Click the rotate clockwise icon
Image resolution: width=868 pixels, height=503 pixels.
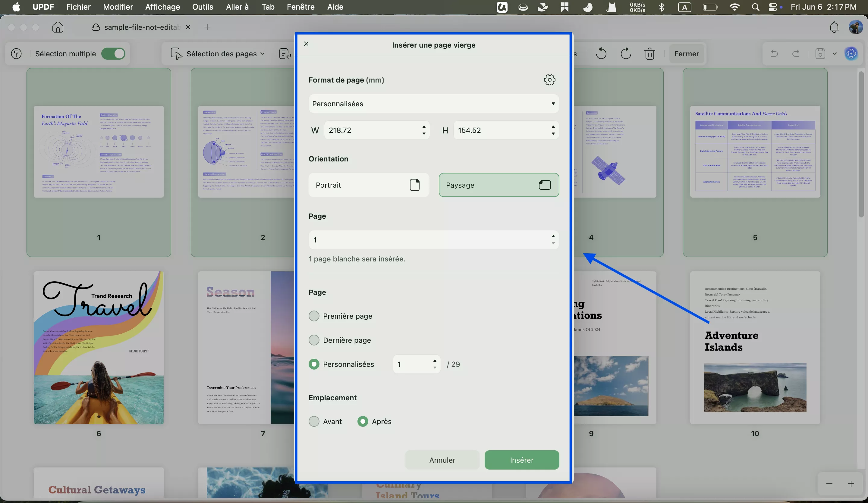tap(625, 54)
